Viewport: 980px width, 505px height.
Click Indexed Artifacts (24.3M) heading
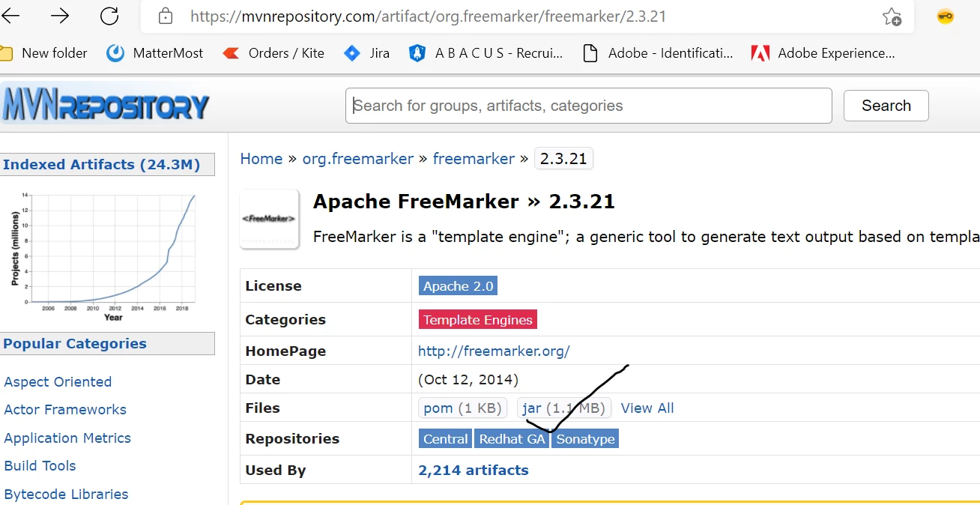pyautogui.click(x=101, y=165)
